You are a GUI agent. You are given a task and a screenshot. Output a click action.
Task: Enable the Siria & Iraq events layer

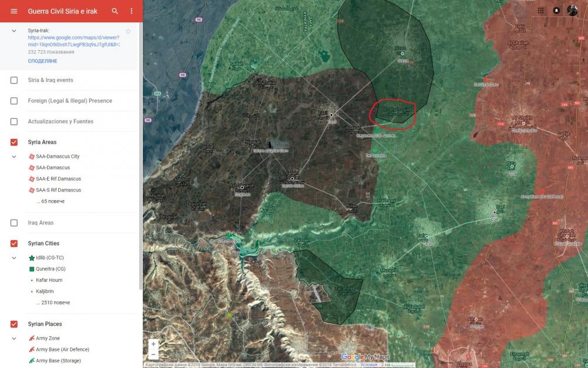[14, 80]
